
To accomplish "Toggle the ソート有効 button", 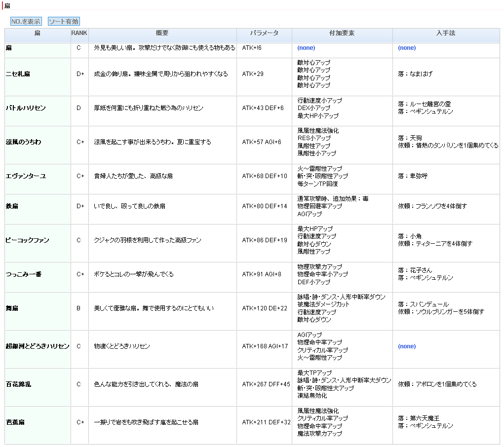I will (x=64, y=22).
